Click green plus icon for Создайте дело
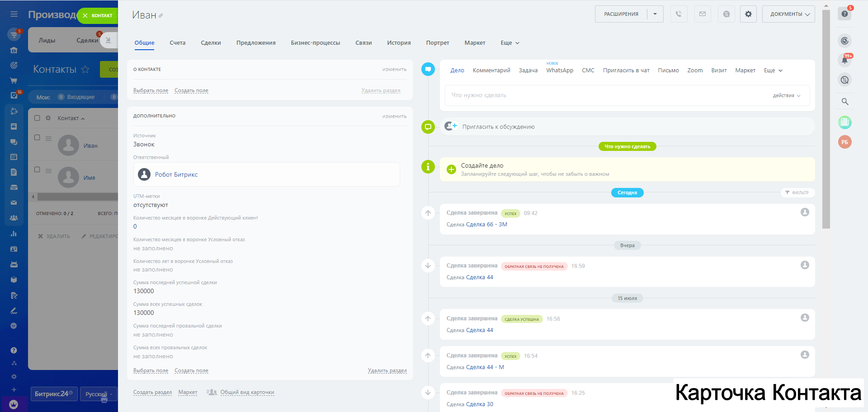Screen dimensions: 868x412 451,169
